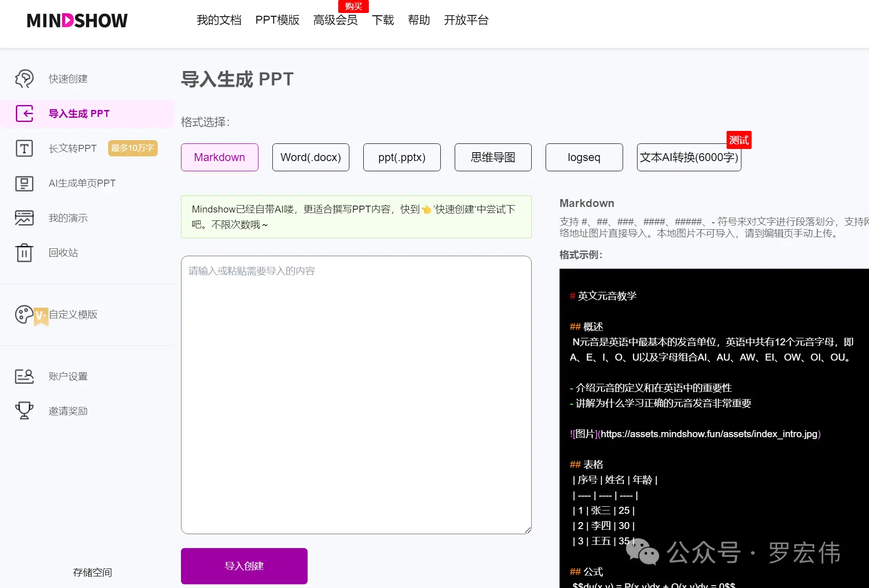The image size is (869, 588).
Task: Click the quick create head icon
Action: point(24,79)
